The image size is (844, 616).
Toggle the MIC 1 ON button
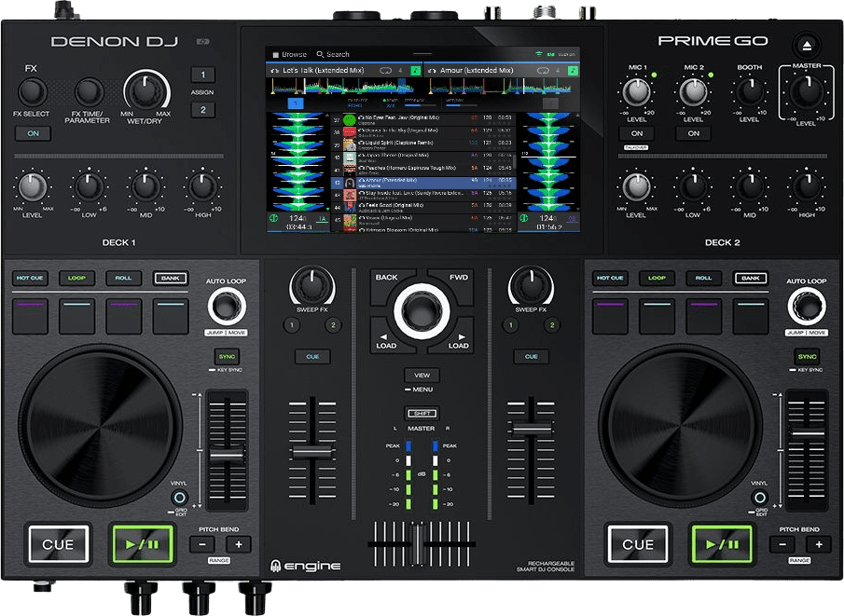click(x=637, y=133)
